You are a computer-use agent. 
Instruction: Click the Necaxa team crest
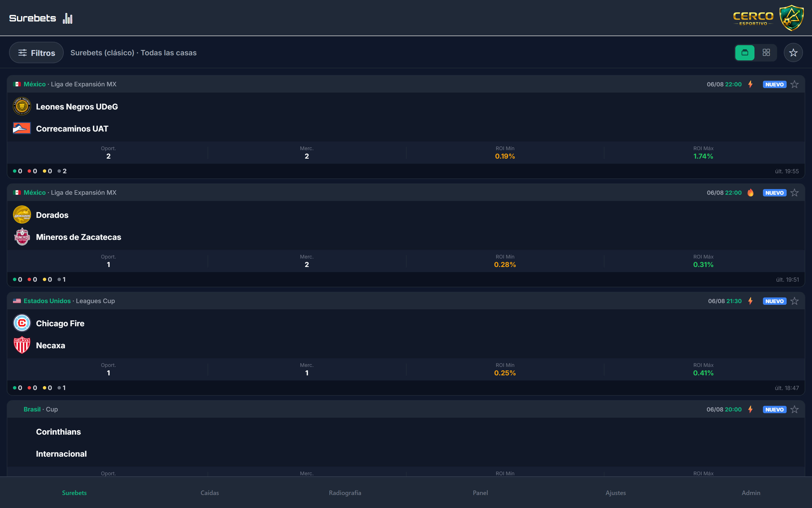(x=22, y=345)
